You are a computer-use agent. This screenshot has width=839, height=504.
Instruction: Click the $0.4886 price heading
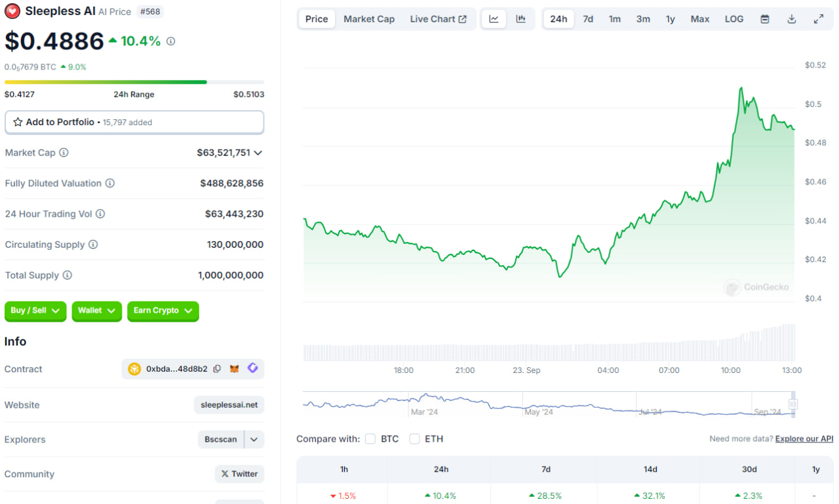54,41
